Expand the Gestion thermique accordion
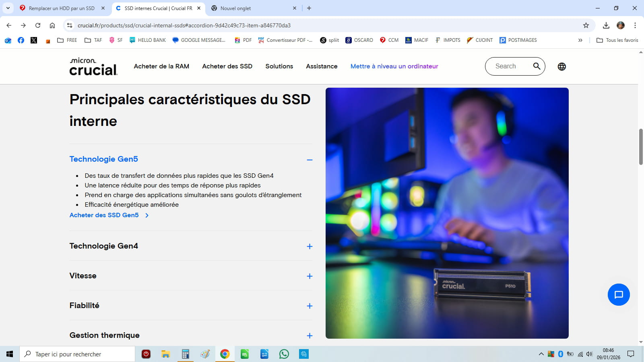The width and height of the screenshot is (644, 362). click(x=309, y=335)
